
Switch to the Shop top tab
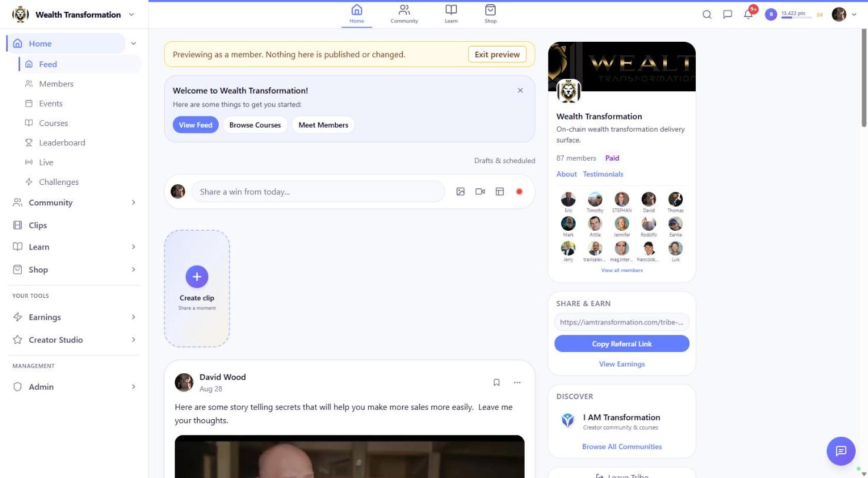tap(490, 14)
